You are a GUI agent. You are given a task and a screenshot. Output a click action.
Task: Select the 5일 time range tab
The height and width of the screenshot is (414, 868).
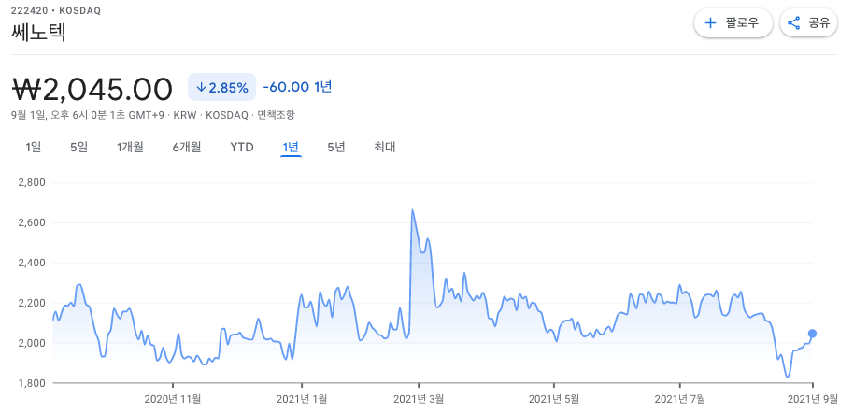(78, 148)
